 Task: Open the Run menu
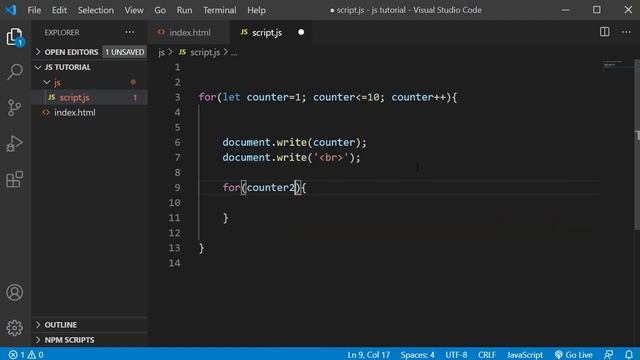click(184, 10)
